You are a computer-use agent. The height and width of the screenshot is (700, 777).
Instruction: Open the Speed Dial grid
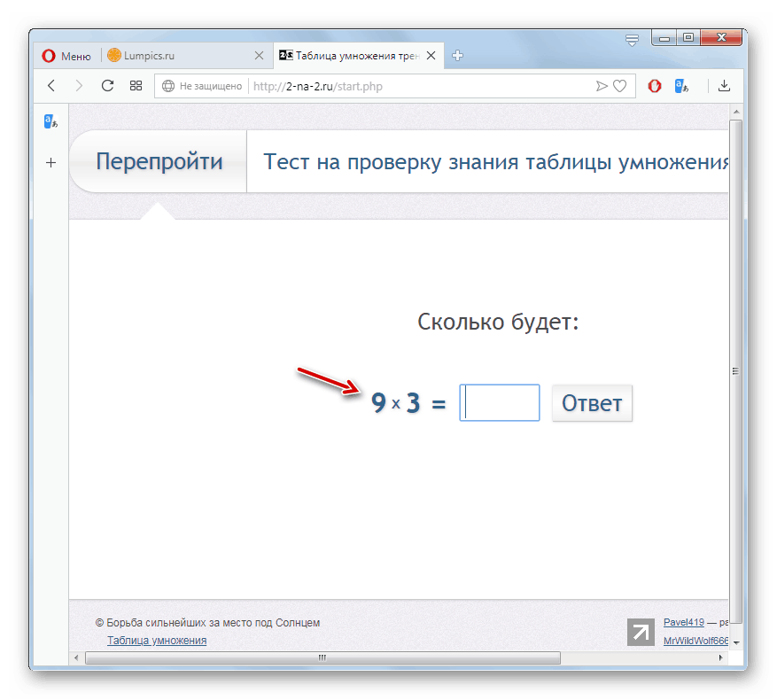136,86
